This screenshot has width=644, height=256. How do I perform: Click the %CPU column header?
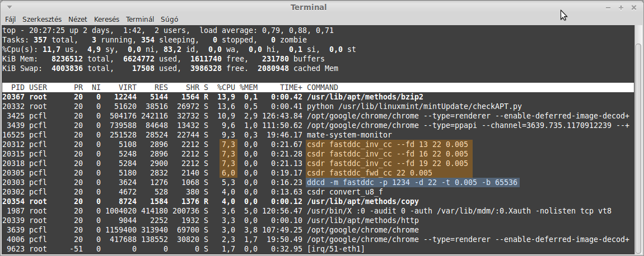pos(226,87)
